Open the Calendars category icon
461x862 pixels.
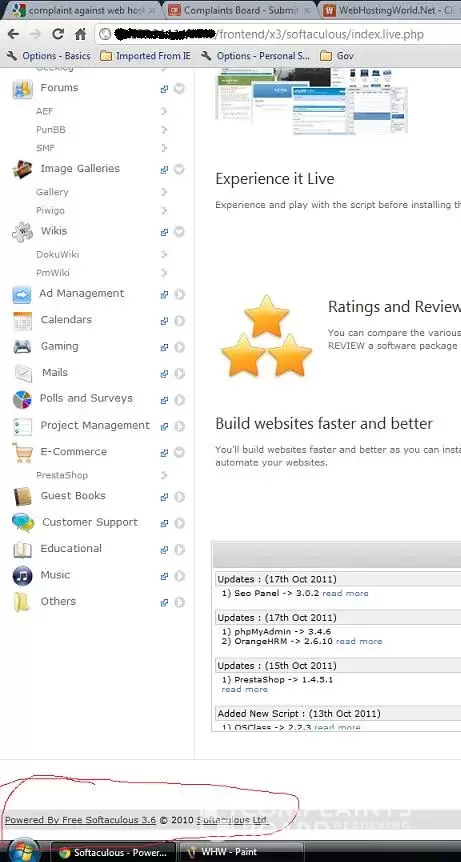[x=22, y=321]
